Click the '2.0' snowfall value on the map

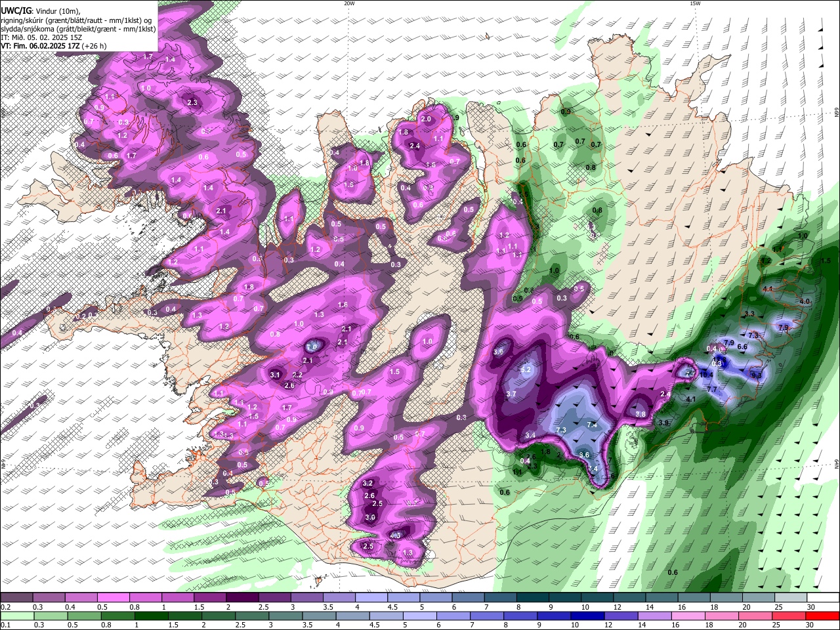click(x=426, y=119)
